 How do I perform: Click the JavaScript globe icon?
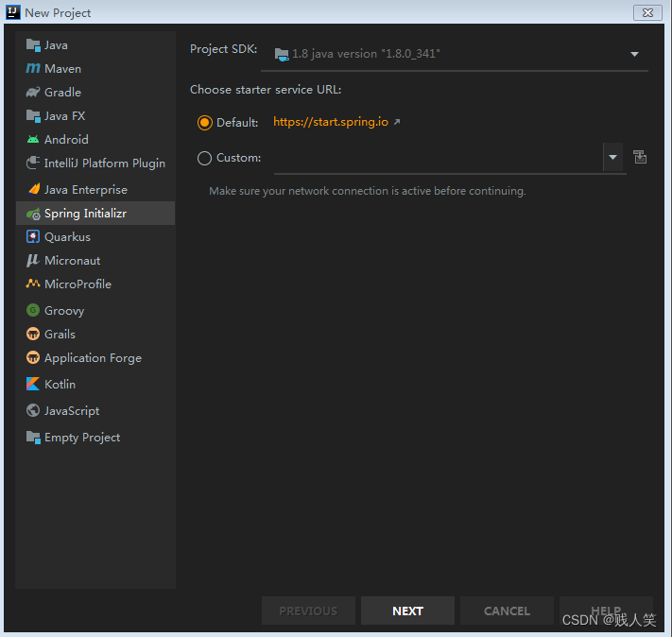click(x=33, y=410)
